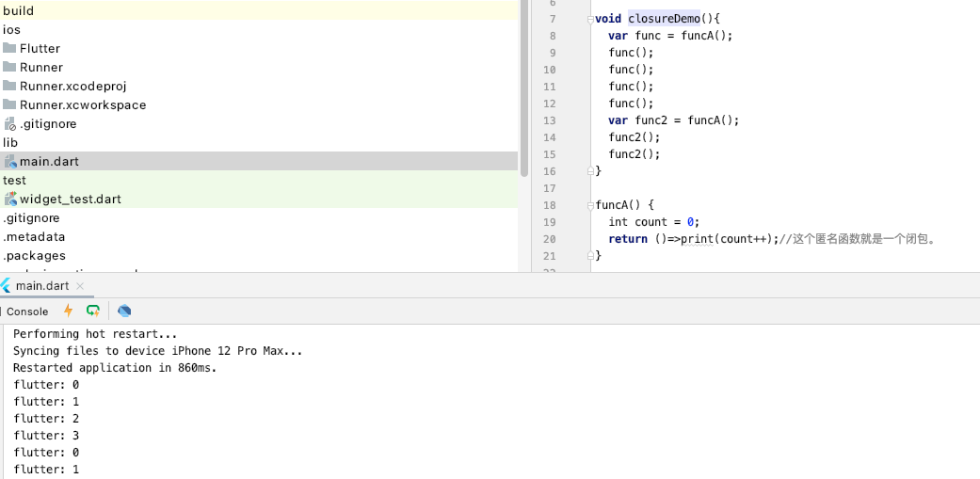Click the 'func();' call on line 12

coord(631,103)
